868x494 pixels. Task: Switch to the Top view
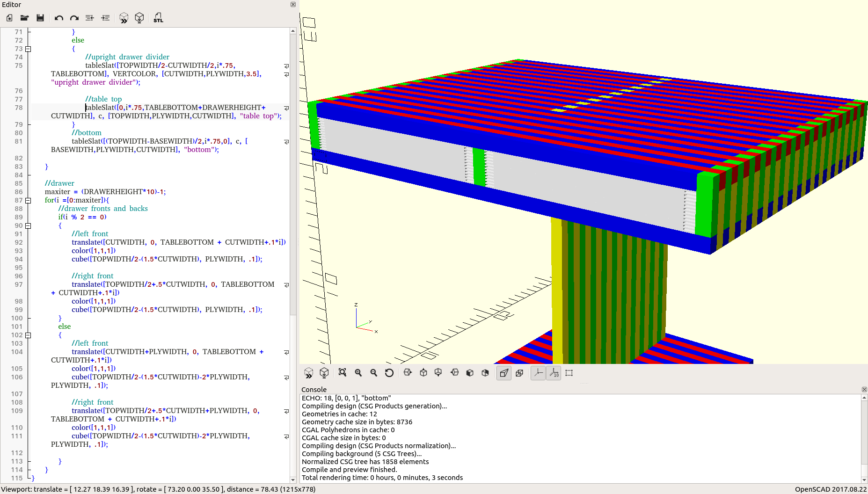(x=423, y=373)
